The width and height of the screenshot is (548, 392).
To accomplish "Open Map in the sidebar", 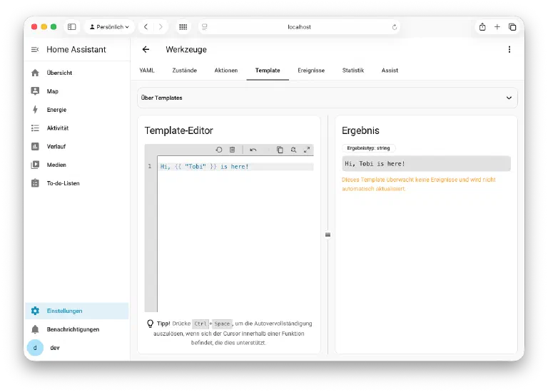I will (77, 91).
